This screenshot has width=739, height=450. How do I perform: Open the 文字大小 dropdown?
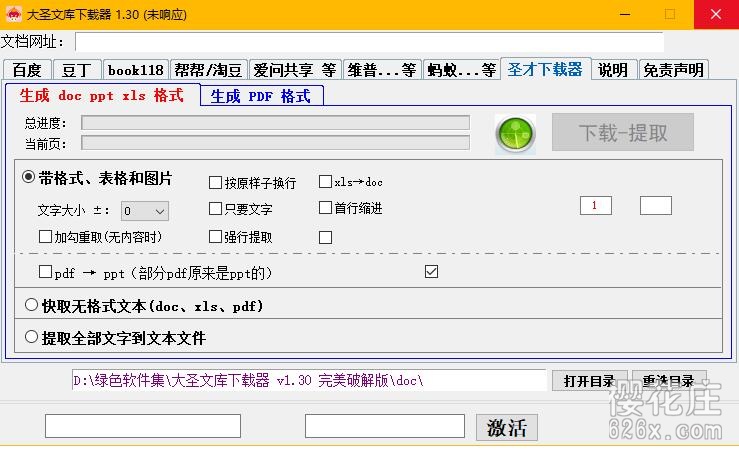point(145,211)
